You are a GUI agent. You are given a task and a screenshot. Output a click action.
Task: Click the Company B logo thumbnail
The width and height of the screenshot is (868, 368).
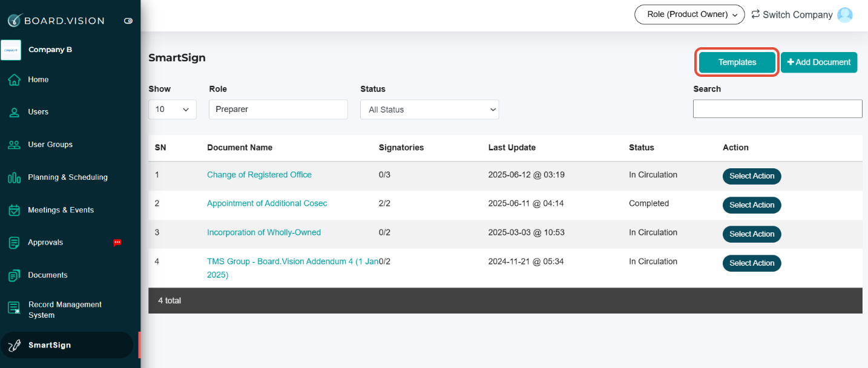tap(11, 50)
